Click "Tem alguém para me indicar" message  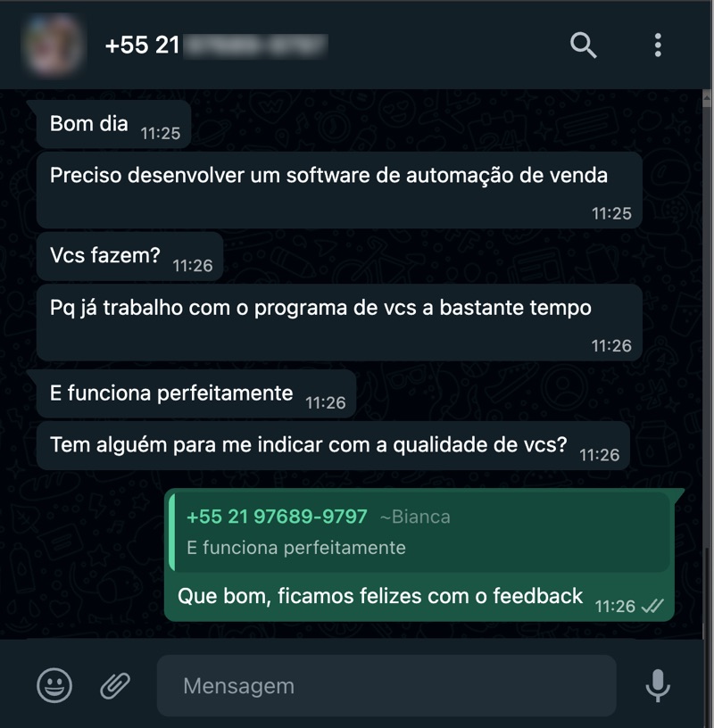[x=333, y=446]
